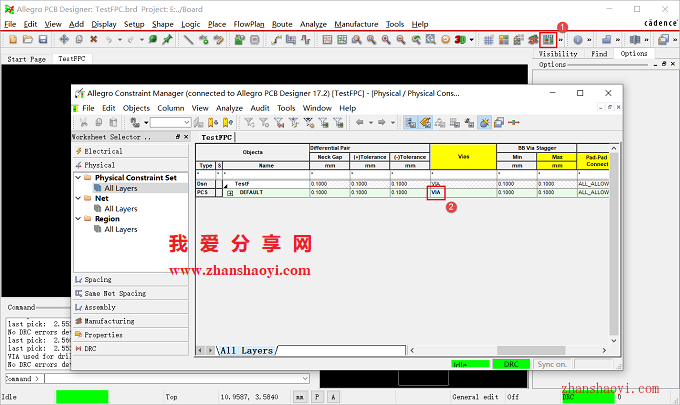Toggle the P button in status bar
Screen dimensions: 680x405
[317, 397]
